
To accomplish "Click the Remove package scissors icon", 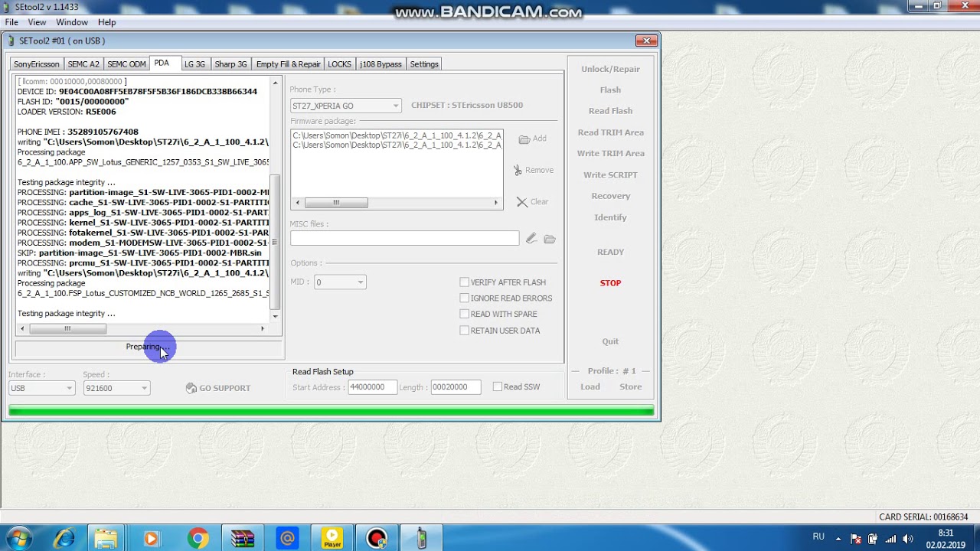I will [518, 170].
